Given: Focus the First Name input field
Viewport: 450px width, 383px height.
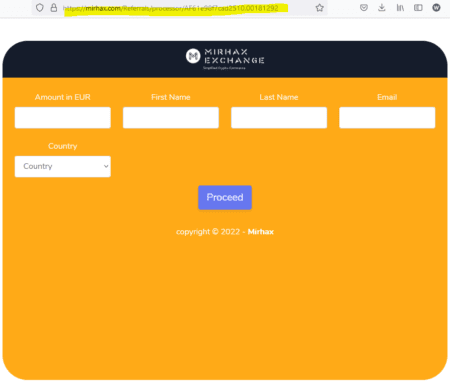Looking at the screenshot, I should [x=171, y=117].
